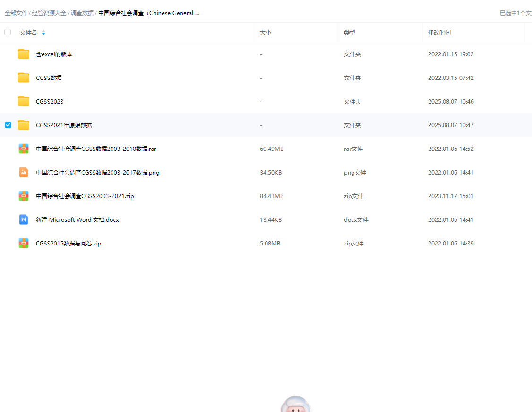Screen dimensions: 532x412
Task: Go to 调查数据 in the breadcrumb
Action: point(82,13)
